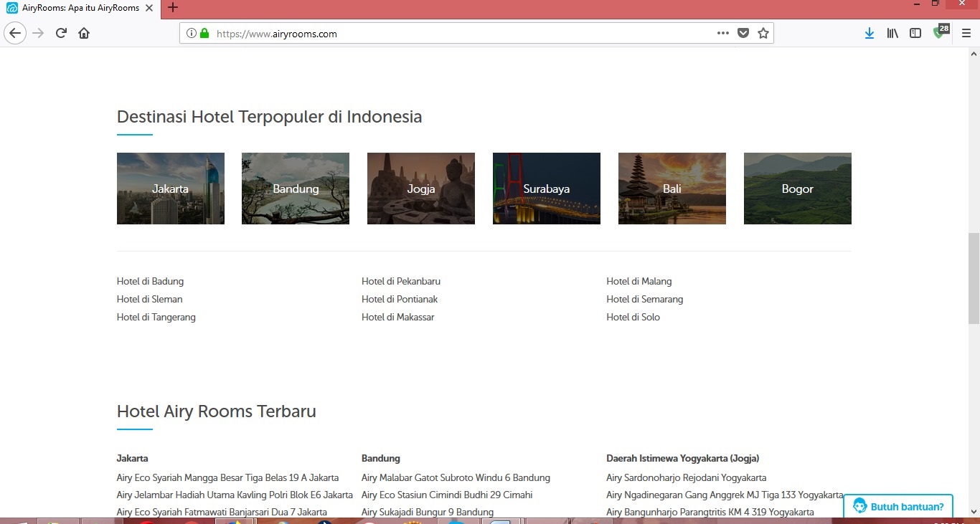Go to the browser Home icon
This screenshot has height=524, width=980.
pyautogui.click(x=84, y=33)
